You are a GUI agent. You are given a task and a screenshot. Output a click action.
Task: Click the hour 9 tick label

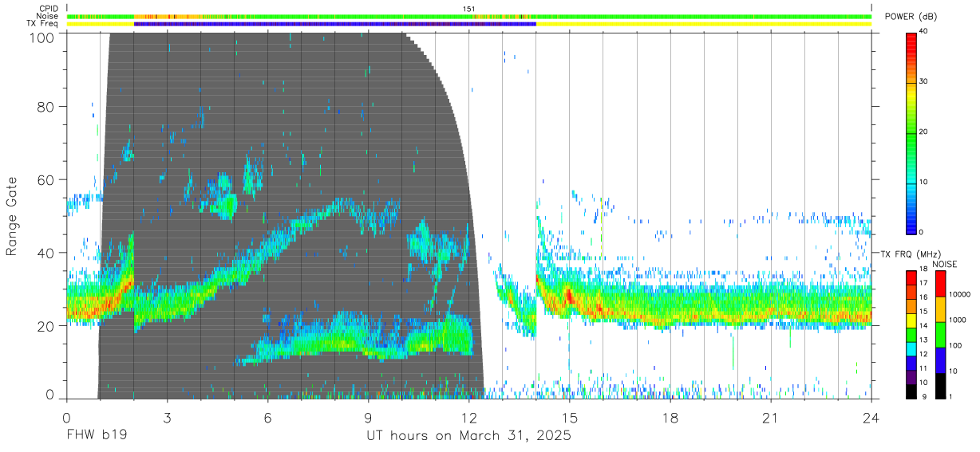pyautogui.click(x=369, y=418)
